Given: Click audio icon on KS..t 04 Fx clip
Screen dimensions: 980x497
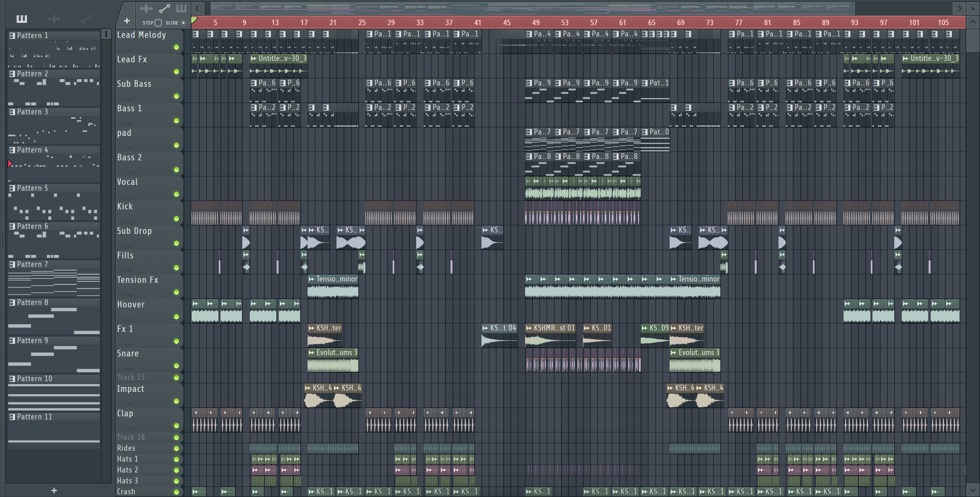Looking at the screenshot, I should coord(485,328).
